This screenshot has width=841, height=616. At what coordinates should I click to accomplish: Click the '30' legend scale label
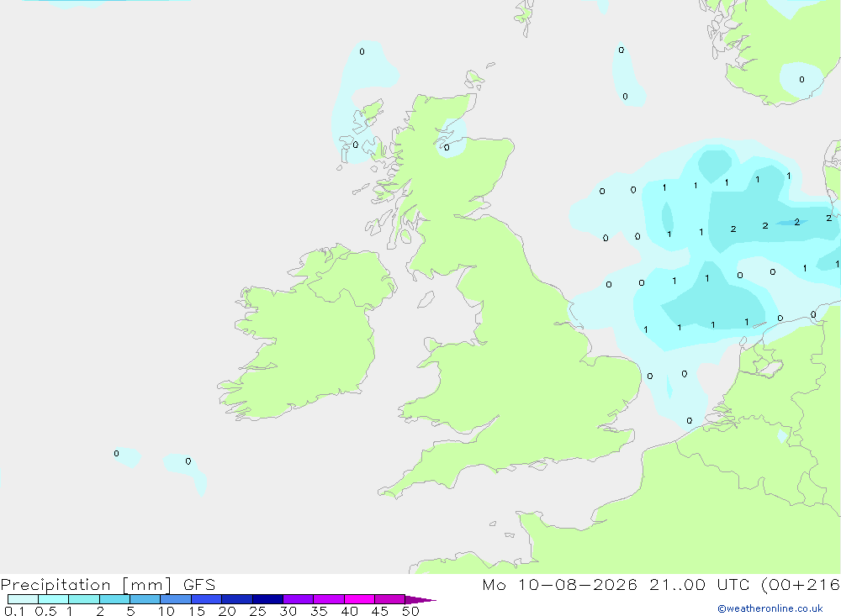pyautogui.click(x=288, y=611)
